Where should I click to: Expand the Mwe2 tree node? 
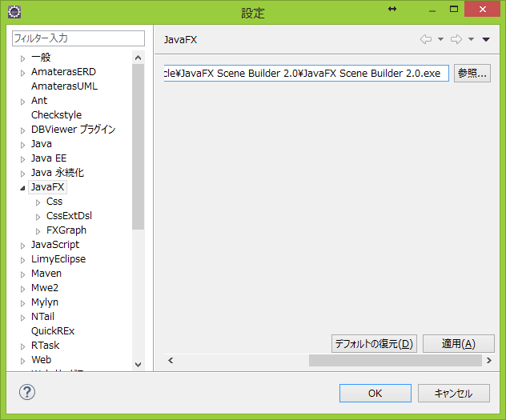(22, 289)
